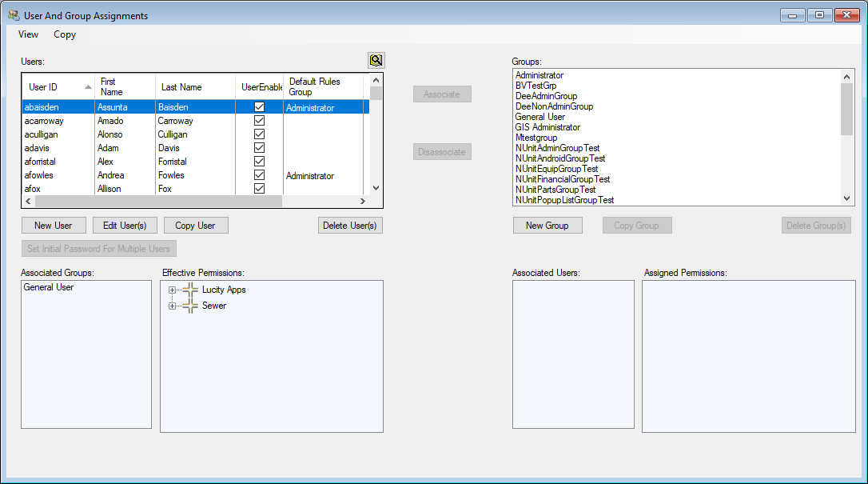Open the Copy menu

tap(64, 34)
